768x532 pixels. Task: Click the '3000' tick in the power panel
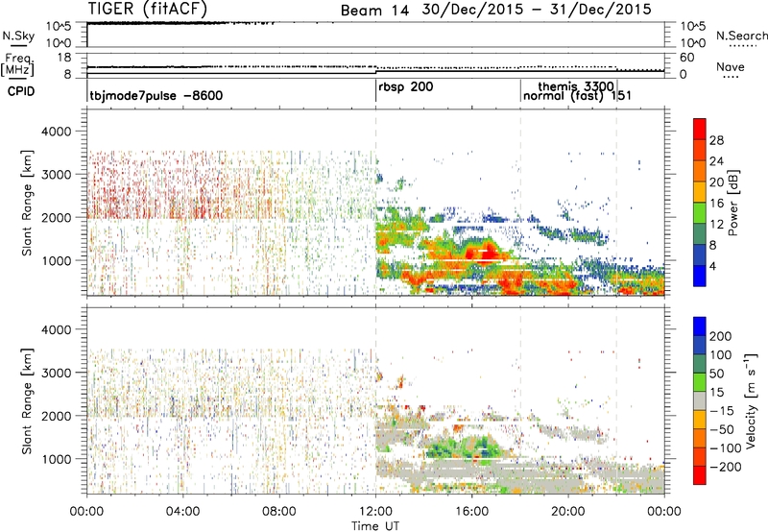pyautogui.click(x=56, y=175)
